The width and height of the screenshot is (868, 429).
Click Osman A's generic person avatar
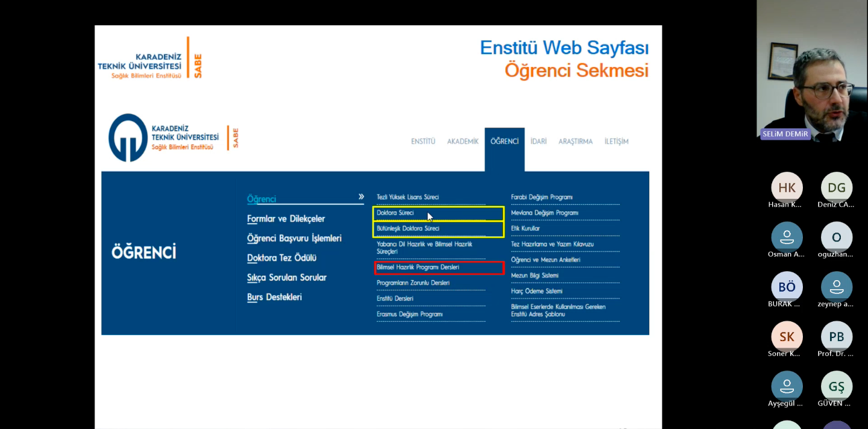(x=787, y=237)
